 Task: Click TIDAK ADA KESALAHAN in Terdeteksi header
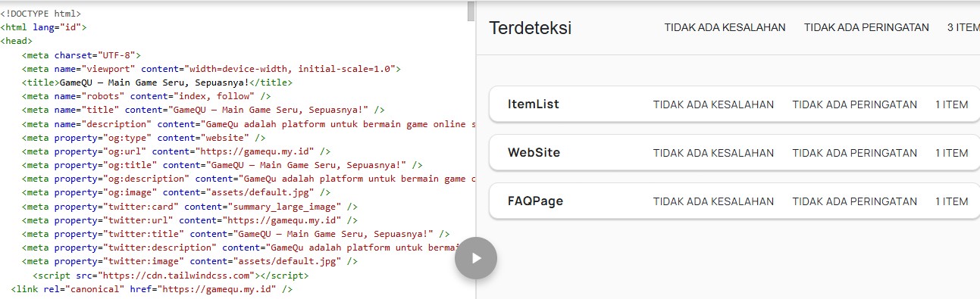tap(725, 27)
